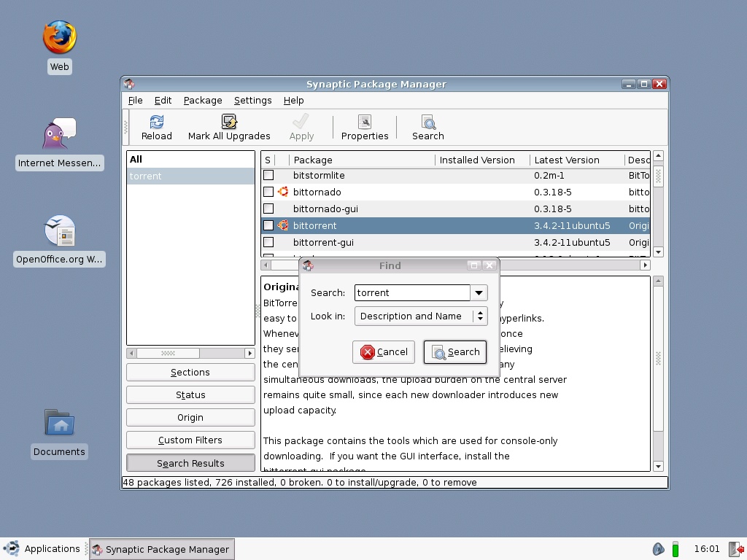Click the Search Results button
Screen dimensions: 747x560
(190, 463)
